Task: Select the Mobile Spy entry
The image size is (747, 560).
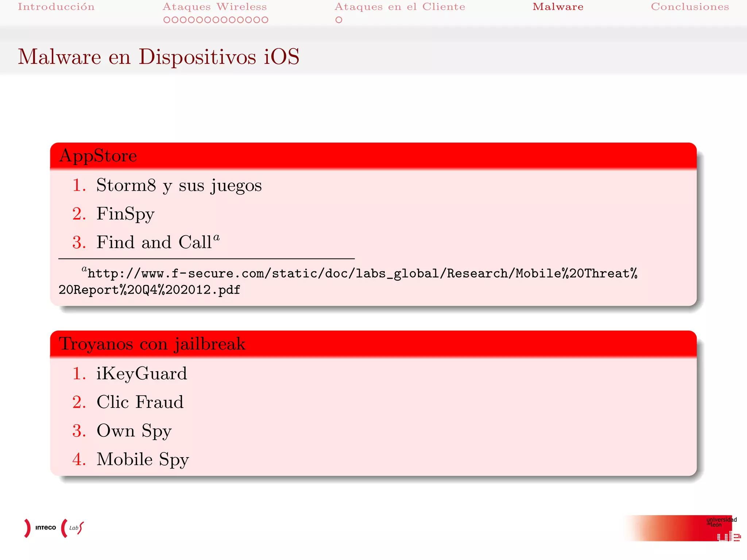Action: tap(143, 460)
